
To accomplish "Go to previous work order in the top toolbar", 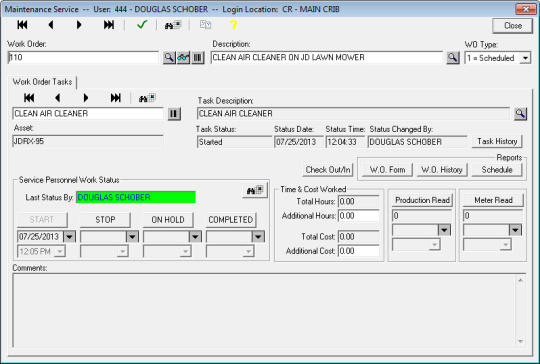I will (x=51, y=25).
